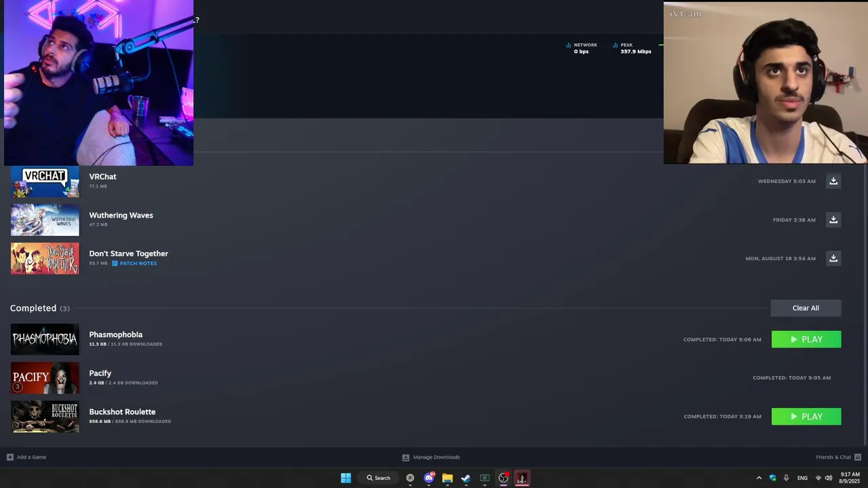Select the Buckshot Roulette title
Image resolution: width=868 pixels, height=488 pixels.
(x=122, y=411)
